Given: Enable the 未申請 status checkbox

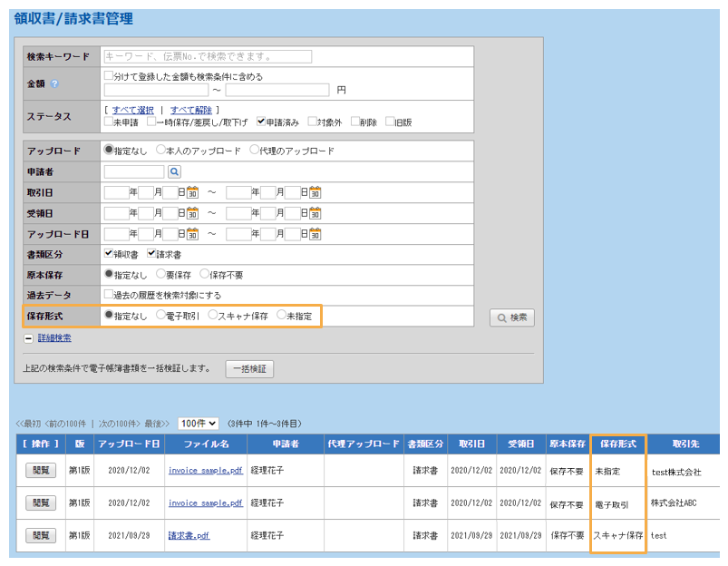Looking at the screenshot, I should pos(109,122).
